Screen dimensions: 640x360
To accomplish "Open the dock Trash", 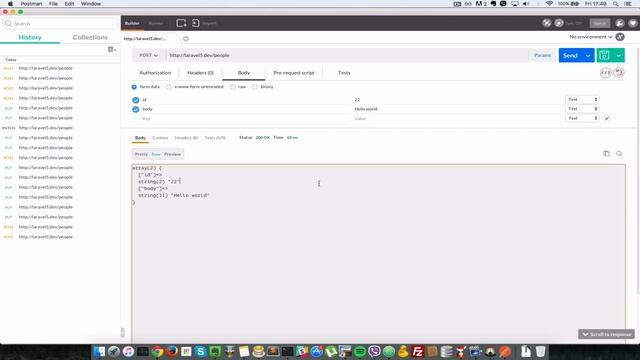I will point(540,351).
